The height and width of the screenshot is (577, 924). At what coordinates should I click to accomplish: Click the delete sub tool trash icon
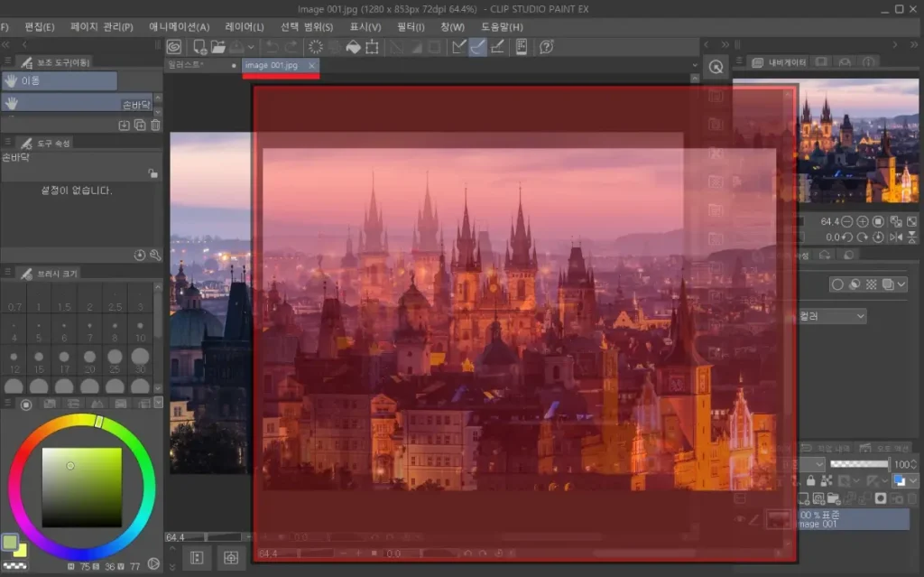[x=155, y=125]
